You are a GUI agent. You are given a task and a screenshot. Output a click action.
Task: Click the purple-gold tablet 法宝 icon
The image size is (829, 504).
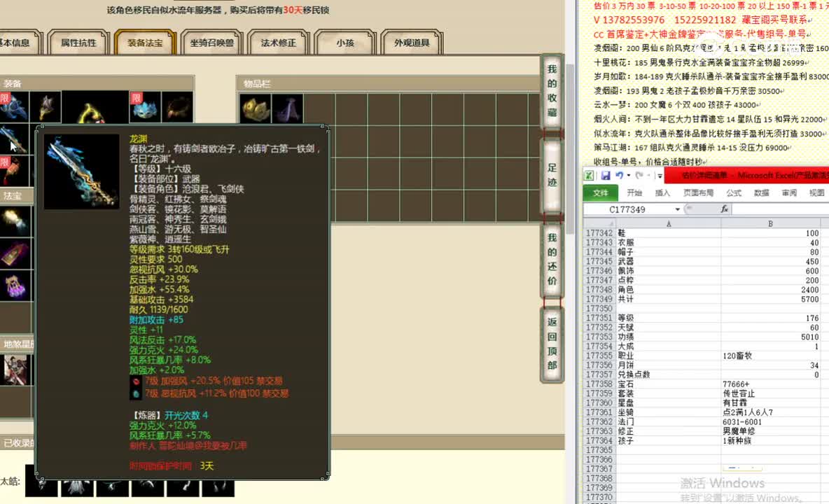(x=15, y=253)
